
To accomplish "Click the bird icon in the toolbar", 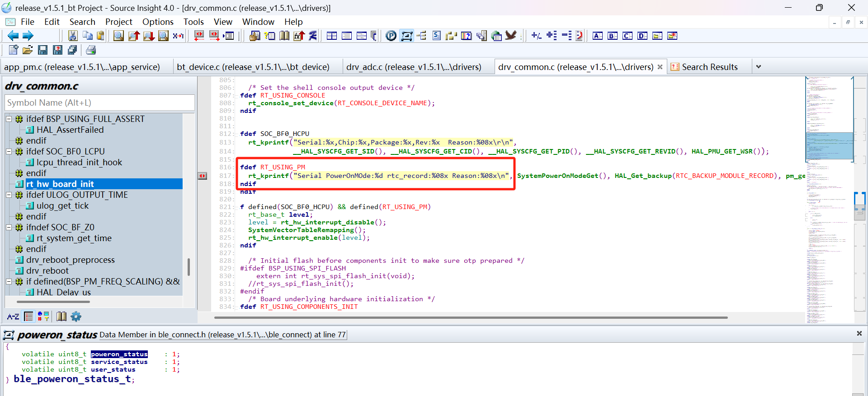I will [x=511, y=36].
